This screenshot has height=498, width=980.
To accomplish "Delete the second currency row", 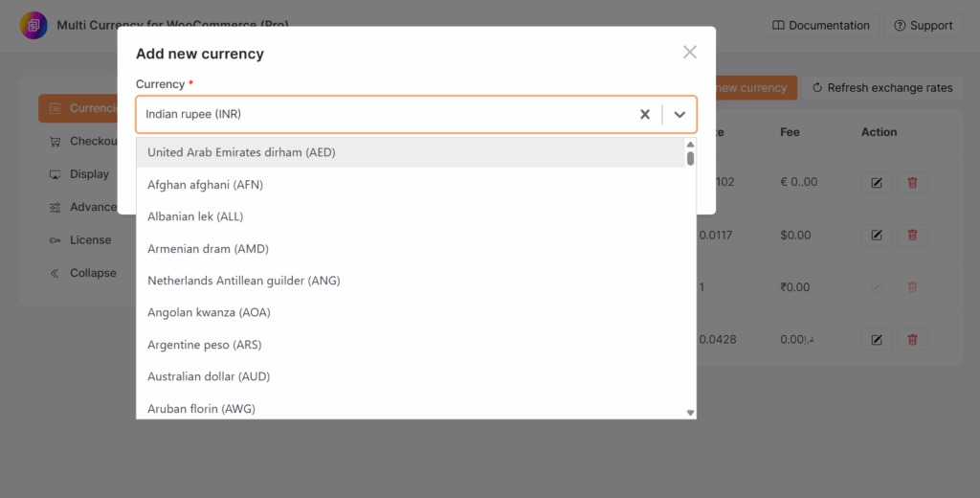I will coord(912,235).
